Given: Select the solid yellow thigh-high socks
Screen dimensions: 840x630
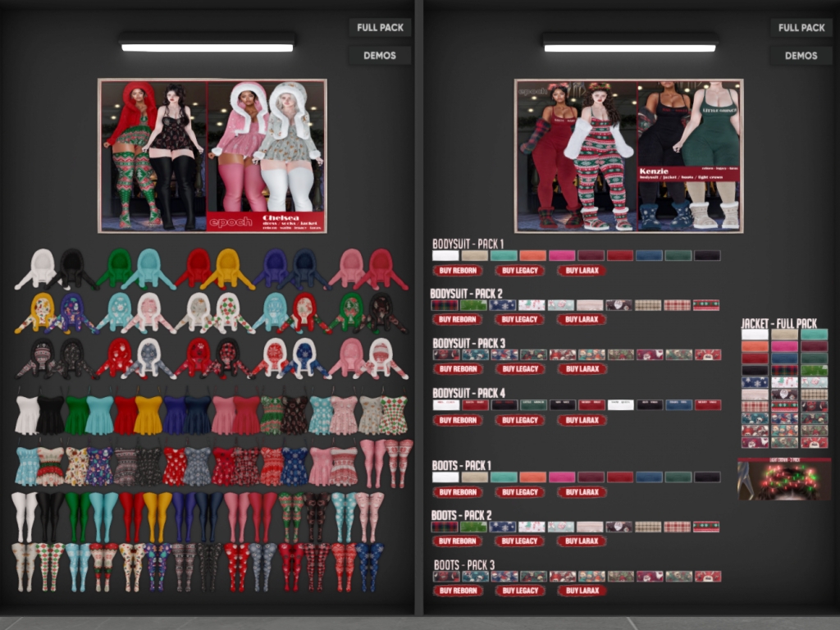Looking at the screenshot, I should pyautogui.click(x=156, y=516).
